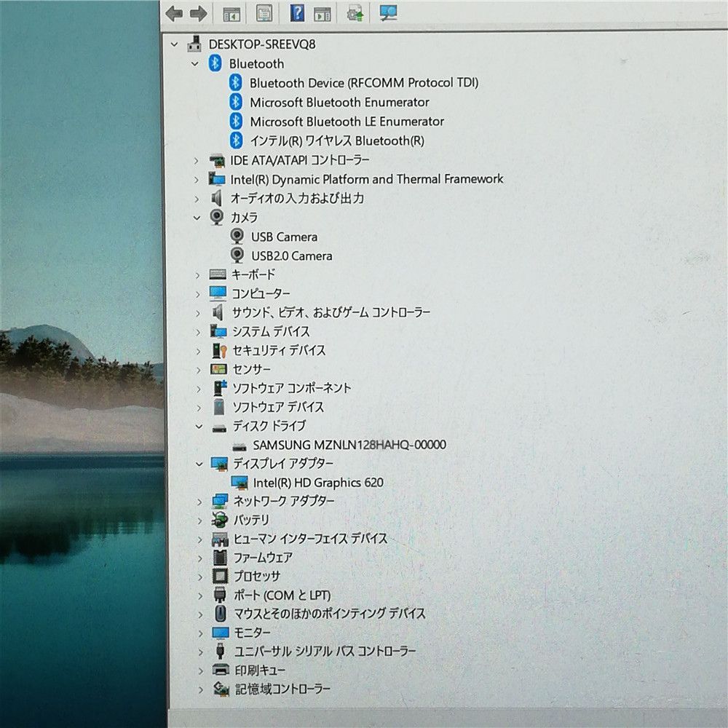Screen dimensions: 728x728
Task: Expand the ネットワーク アダプター category
Action: [x=198, y=501]
